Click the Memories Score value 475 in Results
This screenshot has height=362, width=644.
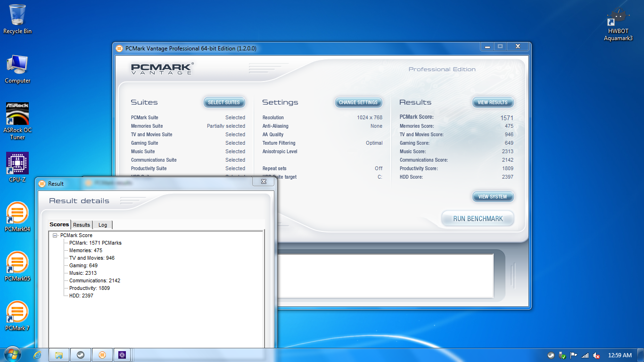point(509,126)
